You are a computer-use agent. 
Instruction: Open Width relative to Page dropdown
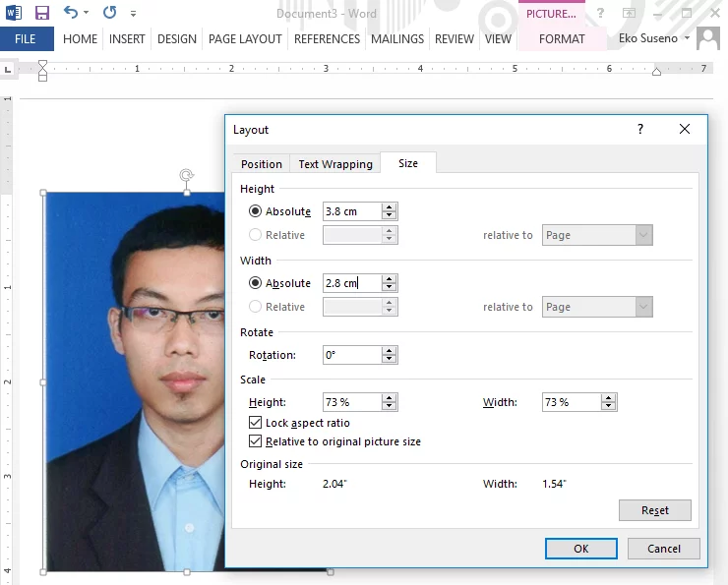(x=597, y=307)
